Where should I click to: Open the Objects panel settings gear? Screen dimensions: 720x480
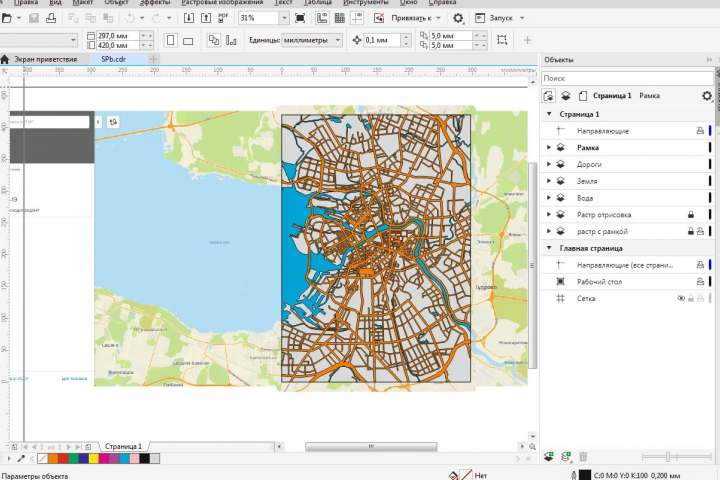pyautogui.click(x=707, y=96)
